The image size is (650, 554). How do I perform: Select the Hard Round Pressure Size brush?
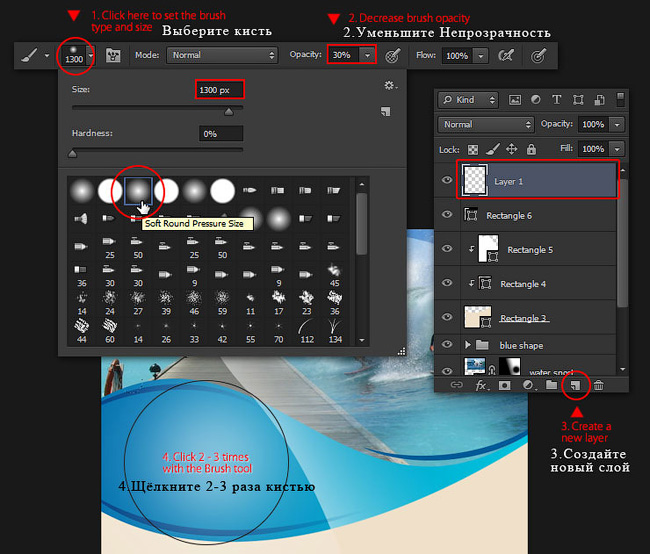tap(166, 191)
